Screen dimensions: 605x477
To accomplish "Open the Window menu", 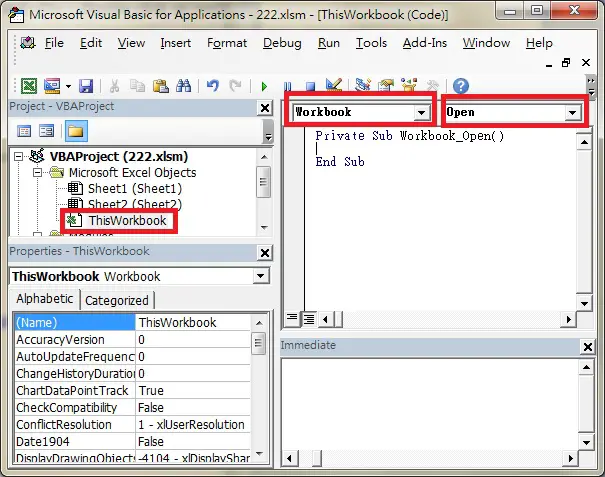I will (486, 43).
